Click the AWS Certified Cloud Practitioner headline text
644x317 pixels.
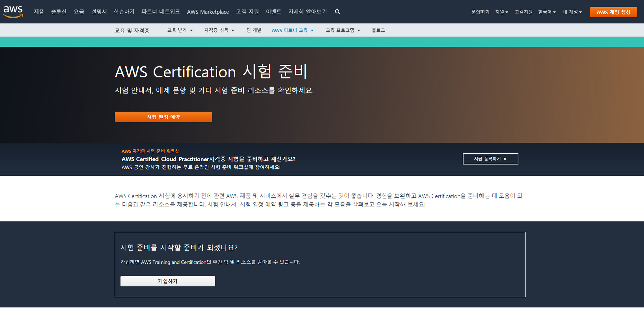coord(208,159)
